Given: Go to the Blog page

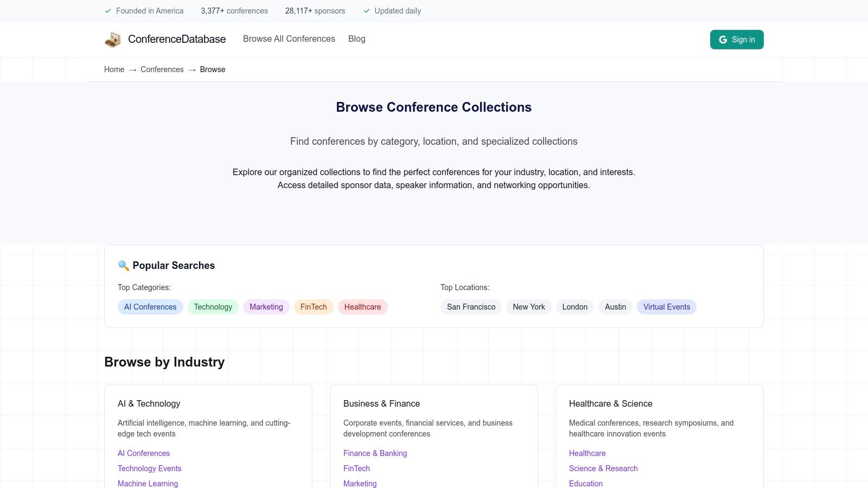Looking at the screenshot, I should click(357, 39).
